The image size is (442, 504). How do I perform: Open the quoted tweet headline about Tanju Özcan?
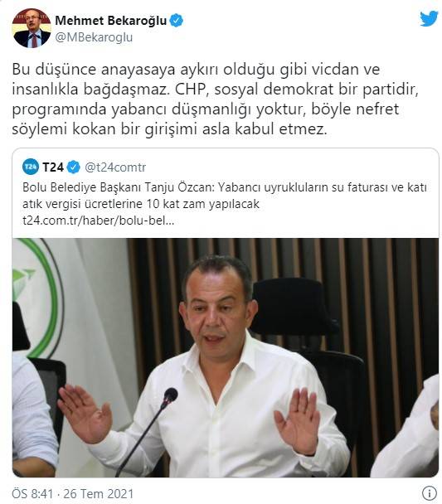(x=225, y=196)
